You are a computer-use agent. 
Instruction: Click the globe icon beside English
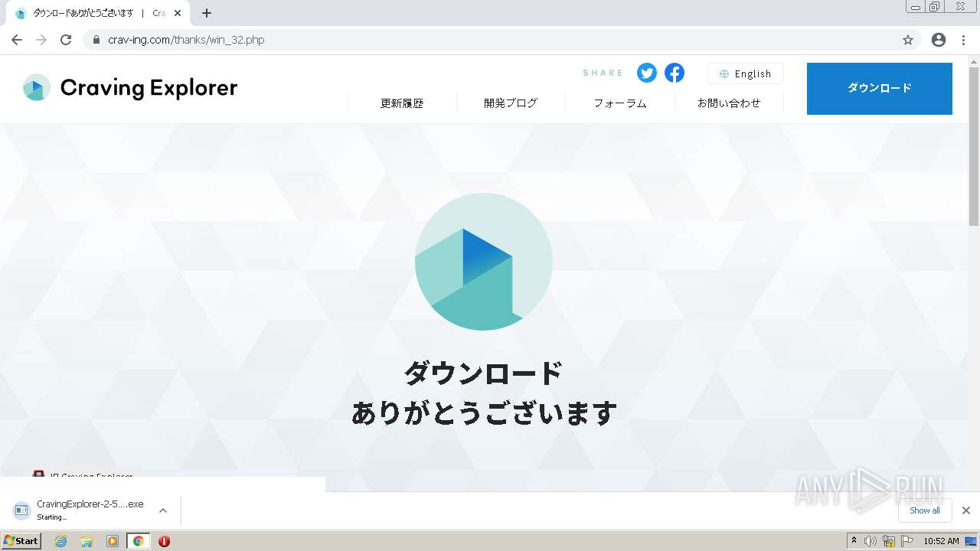click(724, 74)
